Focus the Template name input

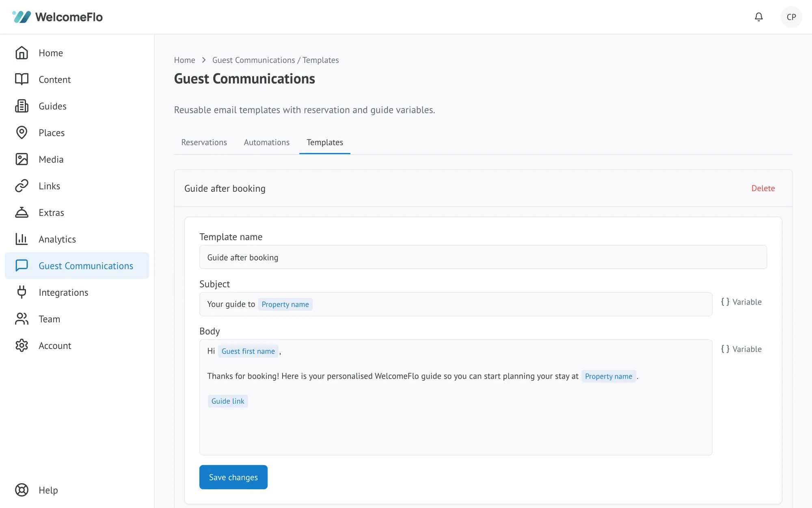[483, 257]
